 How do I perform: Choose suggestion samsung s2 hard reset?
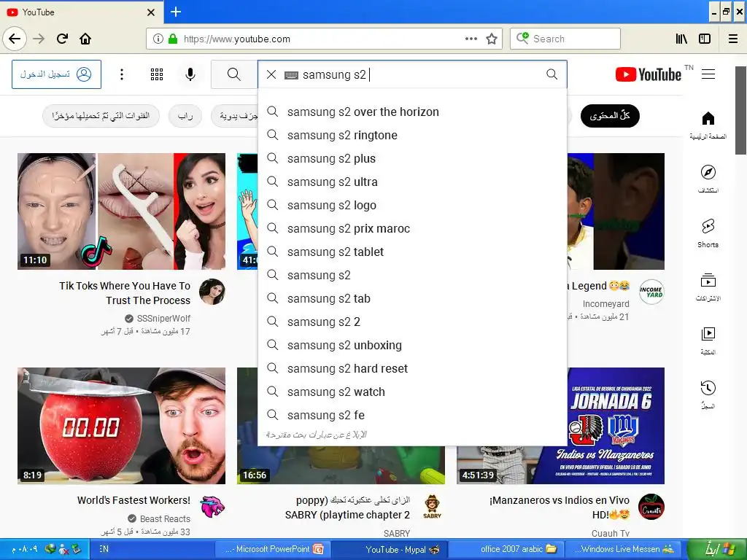(x=413, y=368)
